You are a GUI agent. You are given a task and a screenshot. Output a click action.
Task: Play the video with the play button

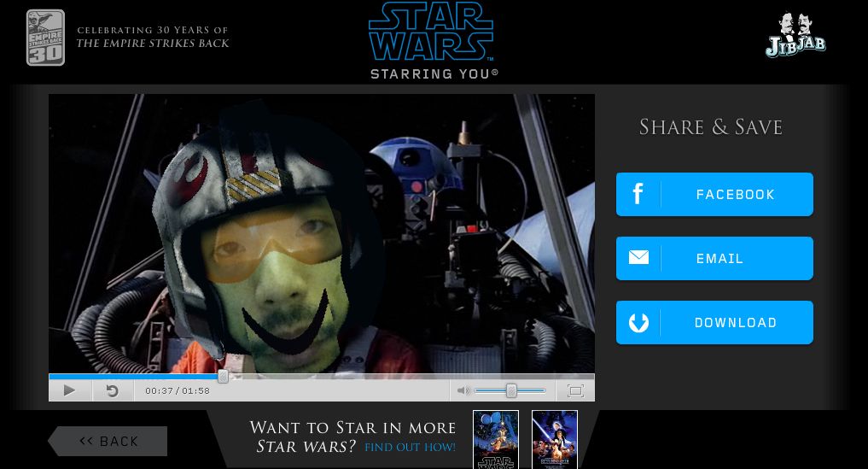click(70, 391)
